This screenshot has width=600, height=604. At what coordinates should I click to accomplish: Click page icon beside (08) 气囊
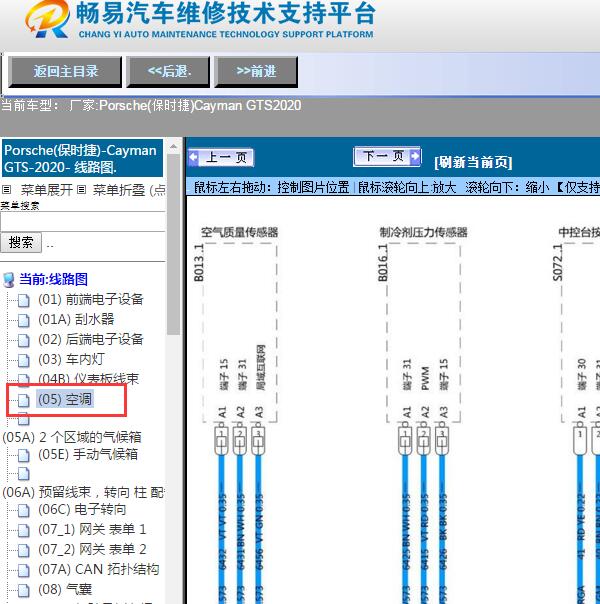click(23, 591)
